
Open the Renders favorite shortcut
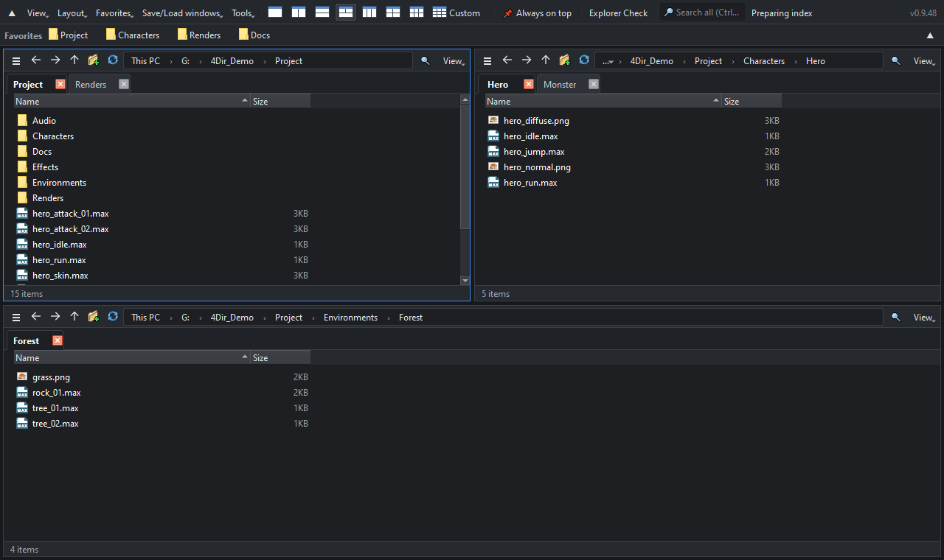point(198,35)
